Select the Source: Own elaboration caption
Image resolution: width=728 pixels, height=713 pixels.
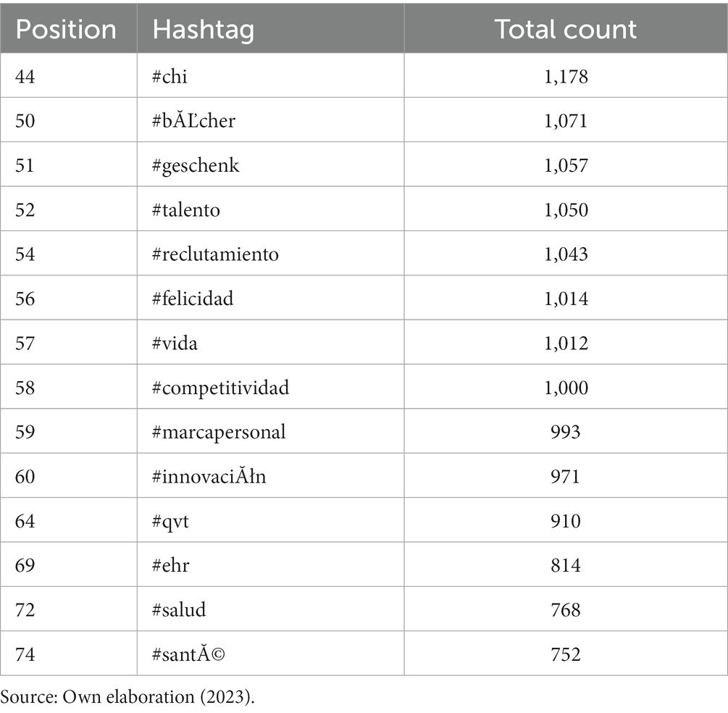tap(127, 697)
